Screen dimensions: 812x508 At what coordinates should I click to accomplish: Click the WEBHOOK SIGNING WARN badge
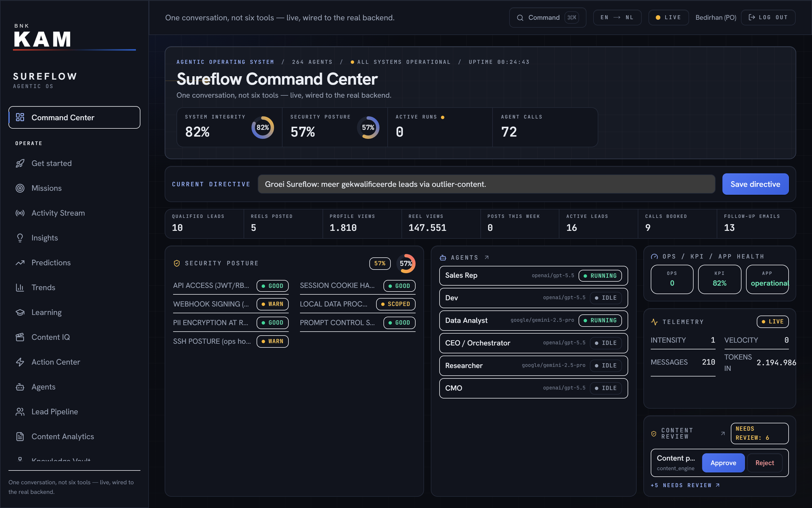coord(272,304)
